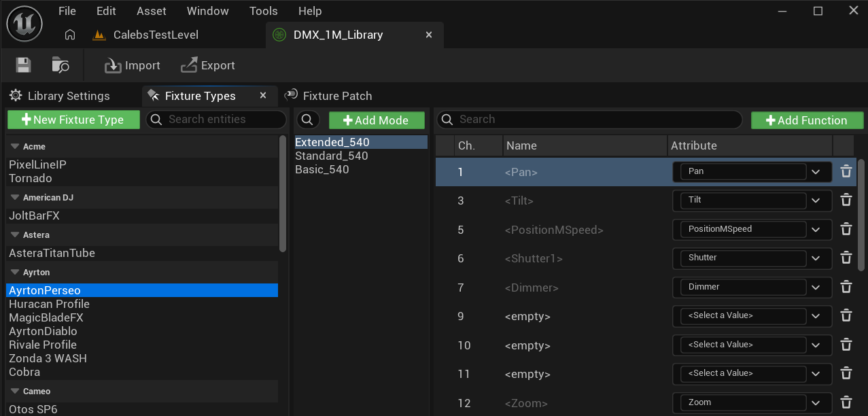This screenshot has width=868, height=416.
Task: Click the Import toolbar button
Action: point(132,65)
